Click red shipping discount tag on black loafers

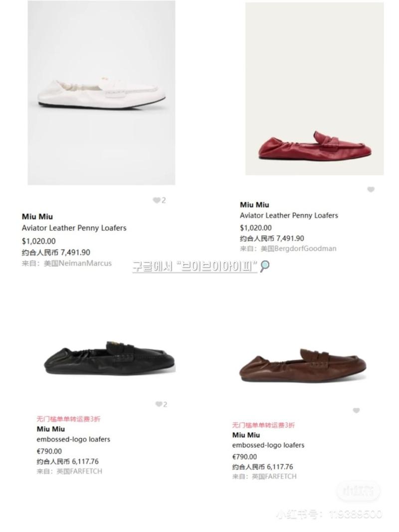pos(68,419)
